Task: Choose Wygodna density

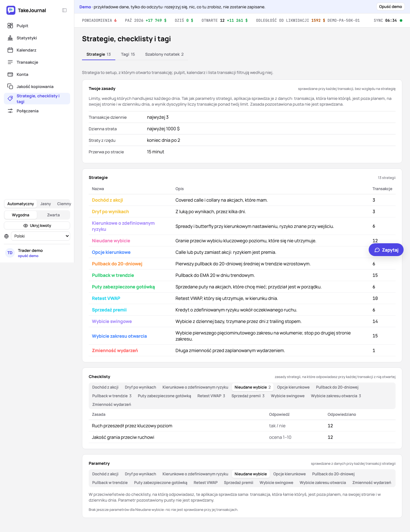Action: coord(20,215)
